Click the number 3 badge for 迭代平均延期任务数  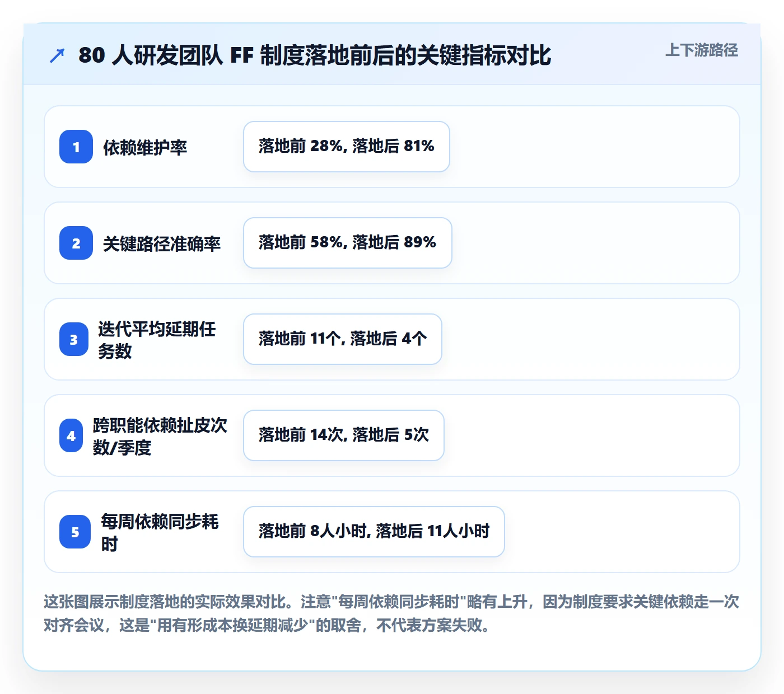click(74, 339)
